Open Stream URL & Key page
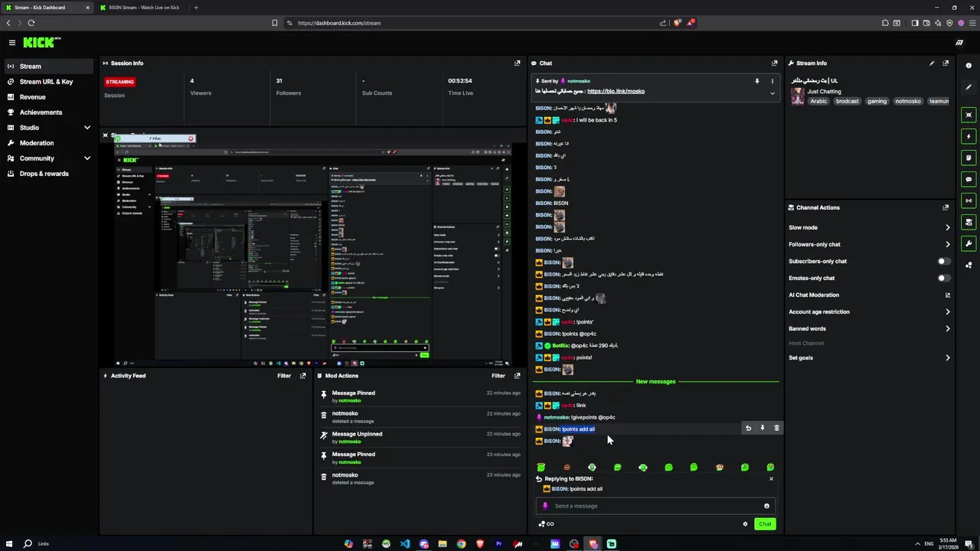The image size is (980, 551). click(x=49, y=82)
